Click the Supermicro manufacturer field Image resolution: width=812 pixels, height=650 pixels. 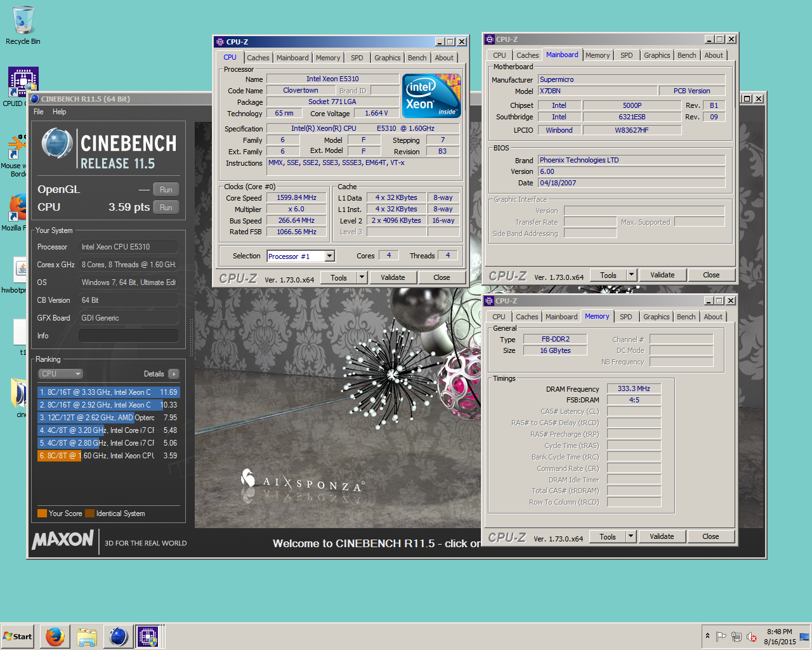631,79
